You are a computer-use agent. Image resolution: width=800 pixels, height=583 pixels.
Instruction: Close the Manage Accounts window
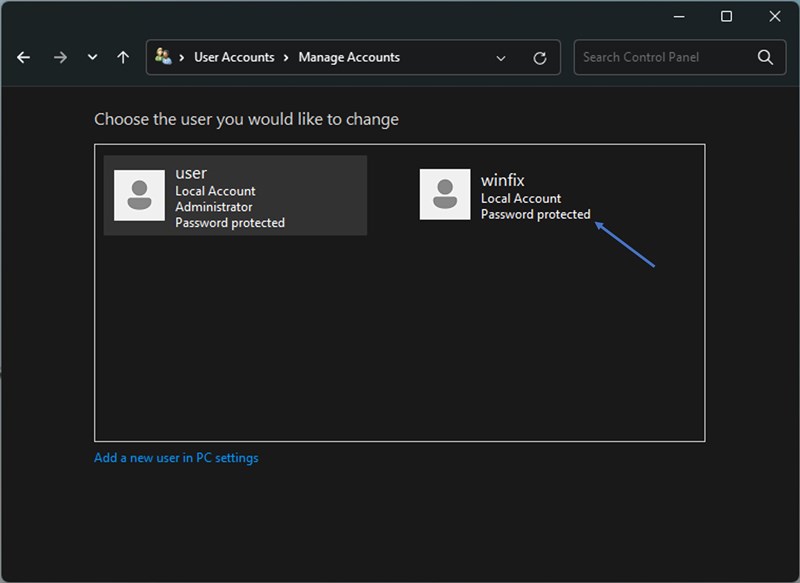(775, 17)
